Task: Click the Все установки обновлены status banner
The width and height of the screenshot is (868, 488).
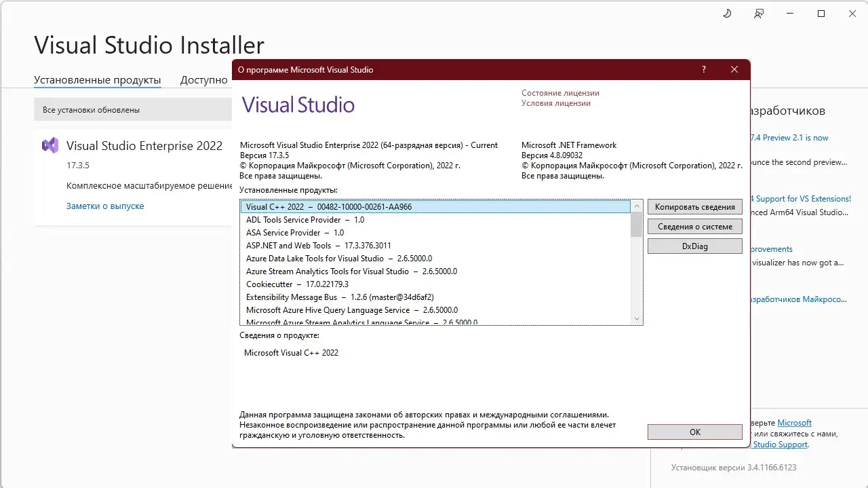Action: [x=133, y=109]
